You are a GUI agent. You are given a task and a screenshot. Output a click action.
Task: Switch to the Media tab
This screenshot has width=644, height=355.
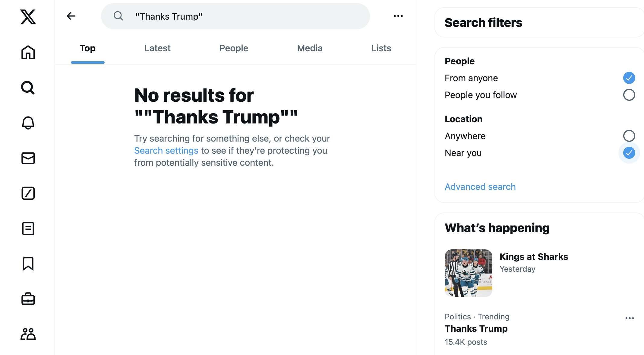point(310,48)
